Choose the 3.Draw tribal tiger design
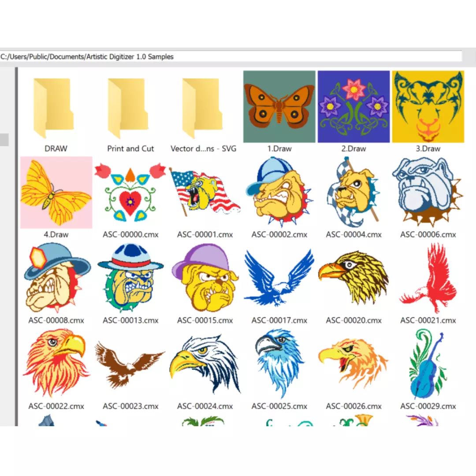Image resolution: width=476 pixels, height=476 pixels. tap(428, 107)
